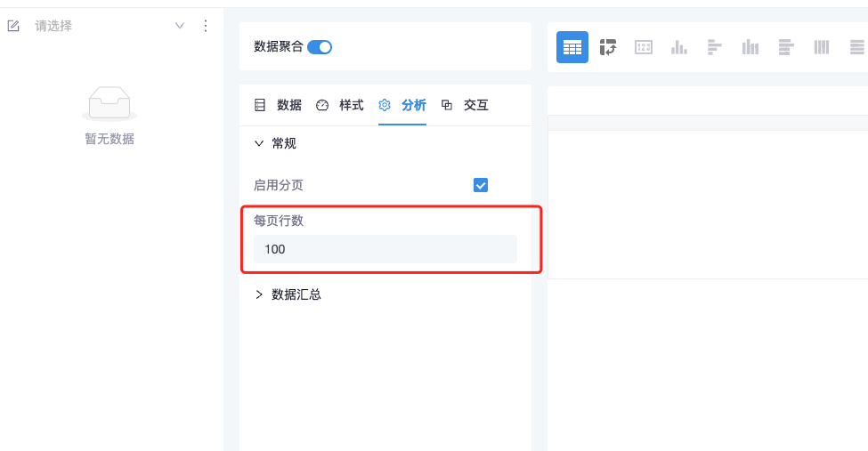The height and width of the screenshot is (451, 868).
Task: Select the 分析 tab
Action: click(x=402, y=105)
